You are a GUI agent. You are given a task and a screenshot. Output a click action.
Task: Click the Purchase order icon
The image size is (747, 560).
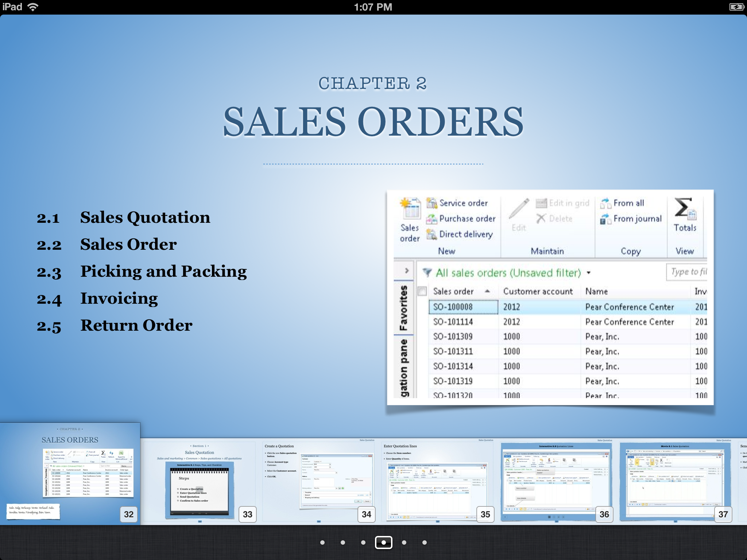pyautogui.click(x=432, y=219)
